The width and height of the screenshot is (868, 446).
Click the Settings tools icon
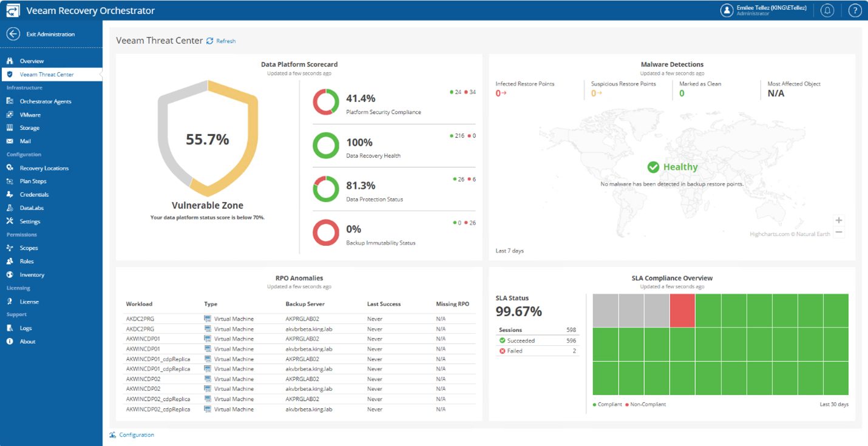tap(10, 221)
